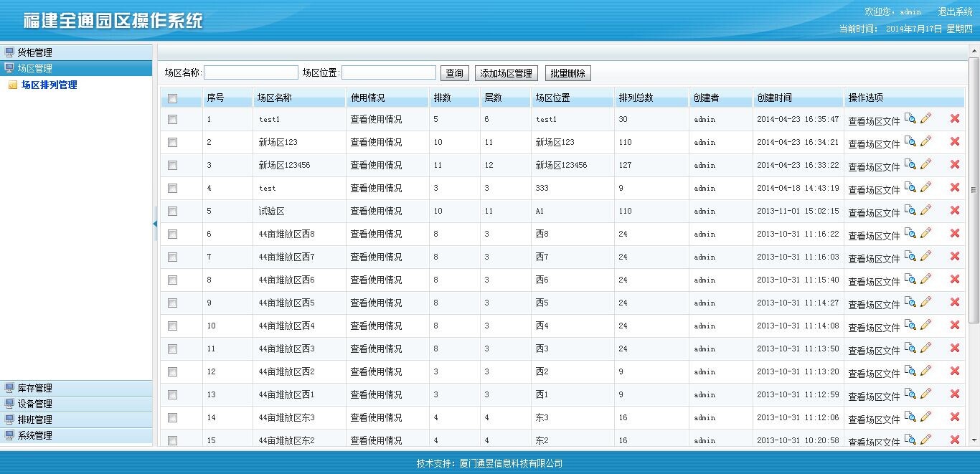Click the view magnifier icon for 新场区123 row
Image resolution: width=980 pixels, height=474 pixels.
point(910,142)
